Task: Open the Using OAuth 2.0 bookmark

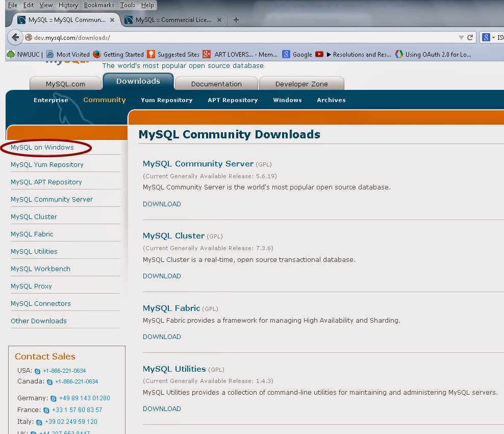Action: point(433,54)
